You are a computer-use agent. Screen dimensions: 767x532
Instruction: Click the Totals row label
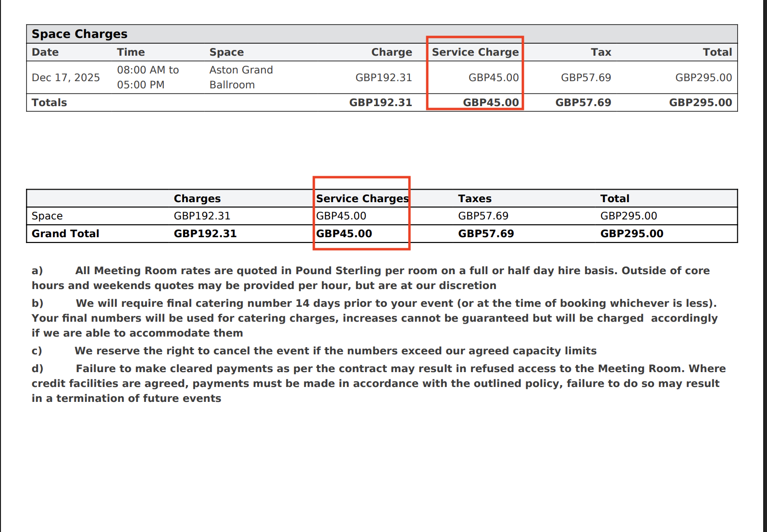coord(49,103)
